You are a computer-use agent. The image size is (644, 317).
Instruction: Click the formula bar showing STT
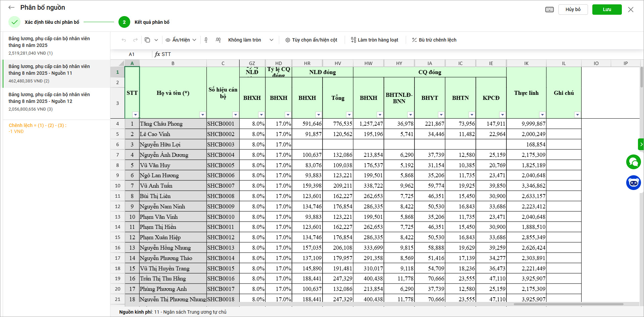click(399, 54)
